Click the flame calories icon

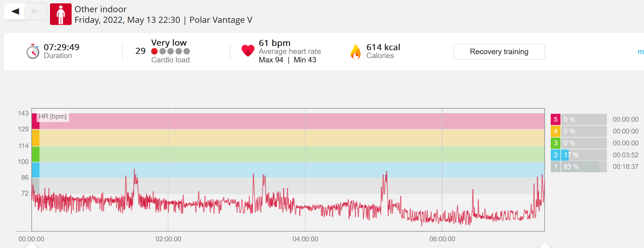coord(355,51)
